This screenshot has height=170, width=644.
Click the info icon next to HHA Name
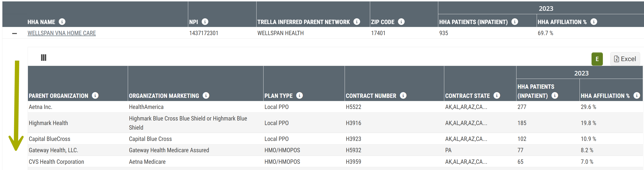62,22
